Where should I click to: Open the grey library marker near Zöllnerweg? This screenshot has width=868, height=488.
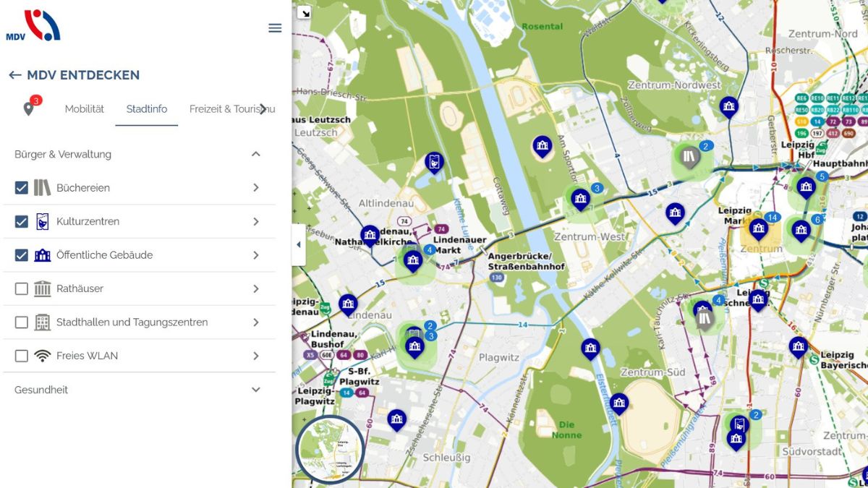689,155
